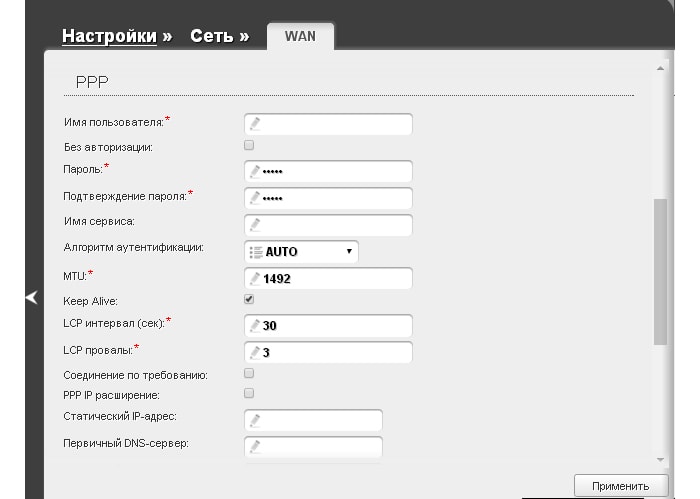
Task: Click pencil icon in the username field
Action: [255, 124]
